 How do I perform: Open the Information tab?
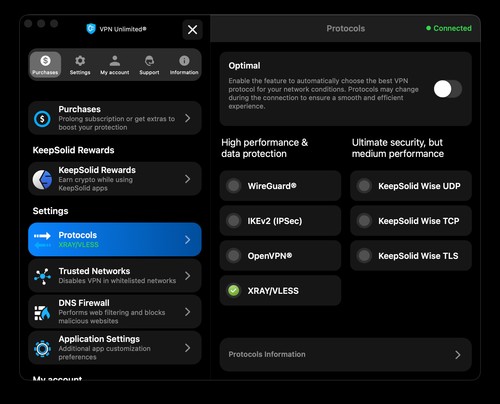tap(184, 65)
